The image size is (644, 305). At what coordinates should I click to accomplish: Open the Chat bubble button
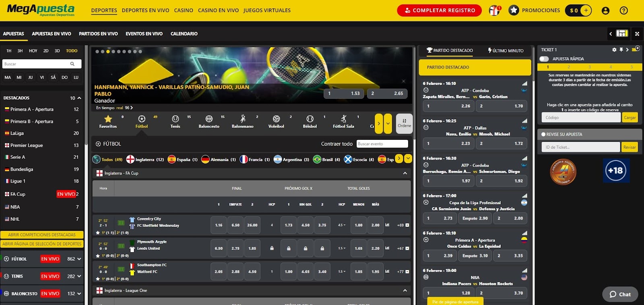click(620, 294)
